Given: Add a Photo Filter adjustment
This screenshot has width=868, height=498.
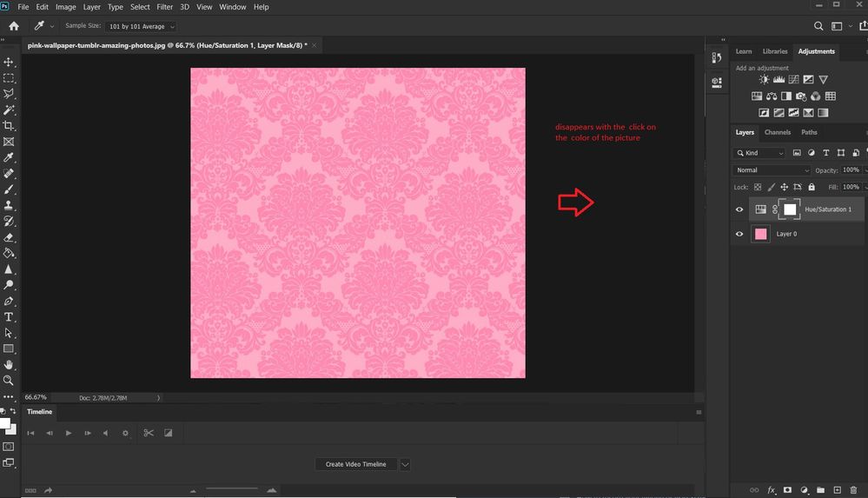Looking at the screenshot, I should click(x=801, y=96).
